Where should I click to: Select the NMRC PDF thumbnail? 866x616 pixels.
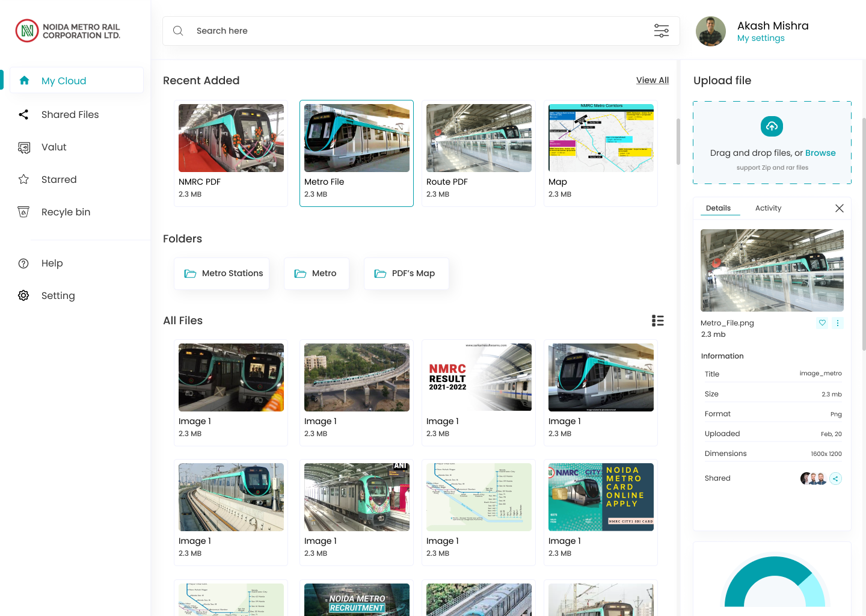coord(231,138)
